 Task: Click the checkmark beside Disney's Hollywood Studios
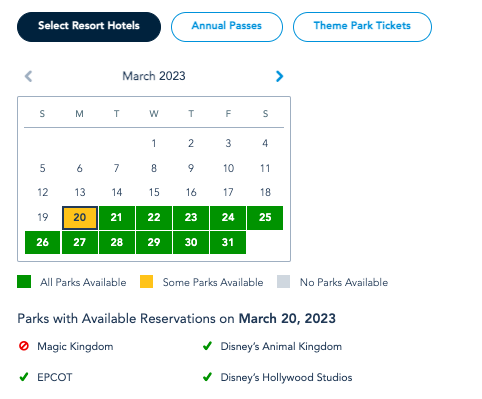pyautogui.click(x=207, y=377)
